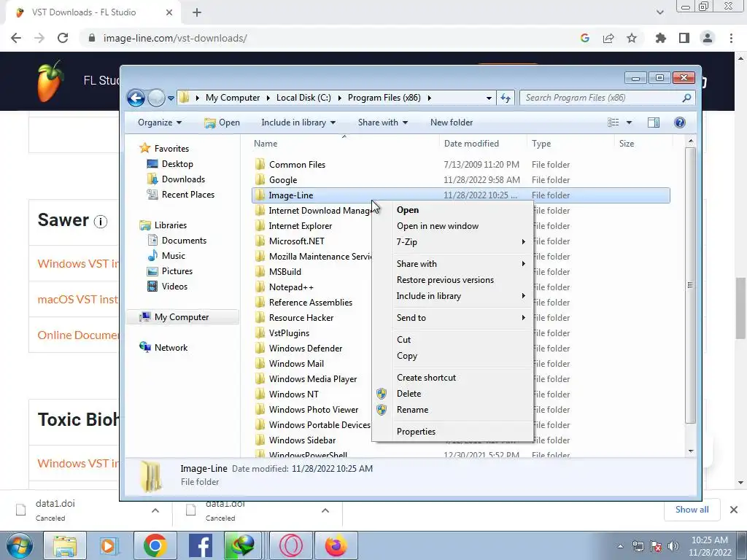This screenshot has width=747, height=560.
Task: Click the taskbar volume speaker icon
Action: coord(673,546)
